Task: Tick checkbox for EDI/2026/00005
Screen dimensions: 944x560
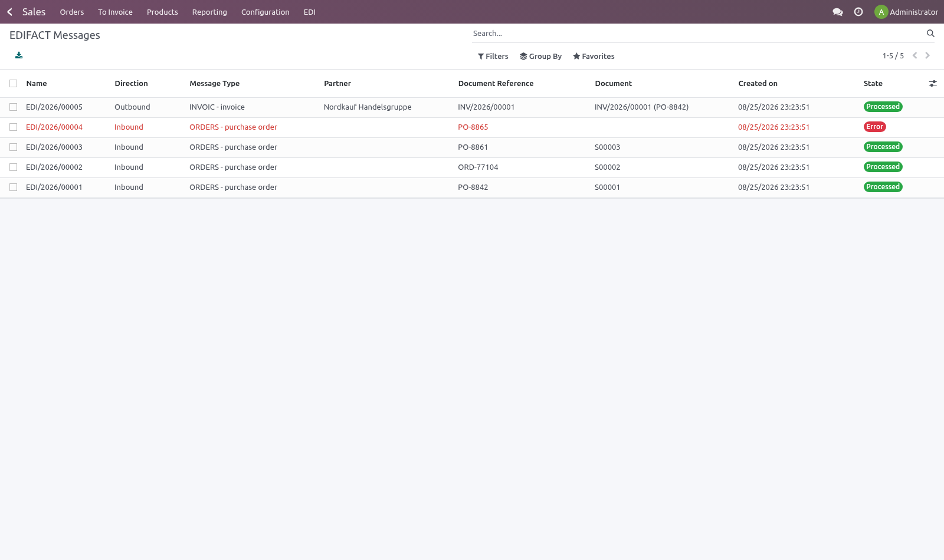Action: tap(13, 107)
